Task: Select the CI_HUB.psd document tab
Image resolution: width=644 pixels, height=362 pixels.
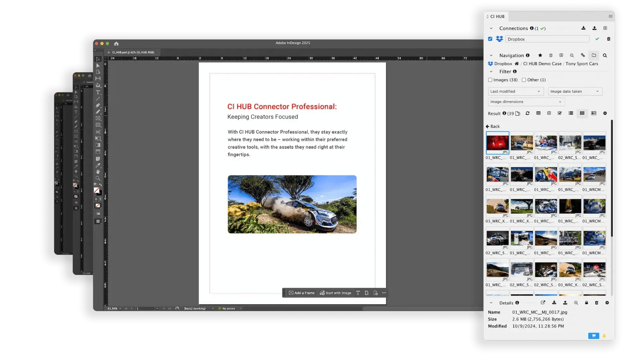Action: (133, 52)
